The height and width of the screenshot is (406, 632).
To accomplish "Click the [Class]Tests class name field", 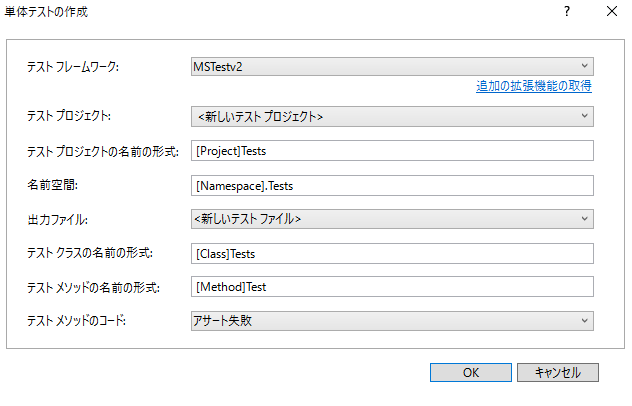I will point(392,254).
